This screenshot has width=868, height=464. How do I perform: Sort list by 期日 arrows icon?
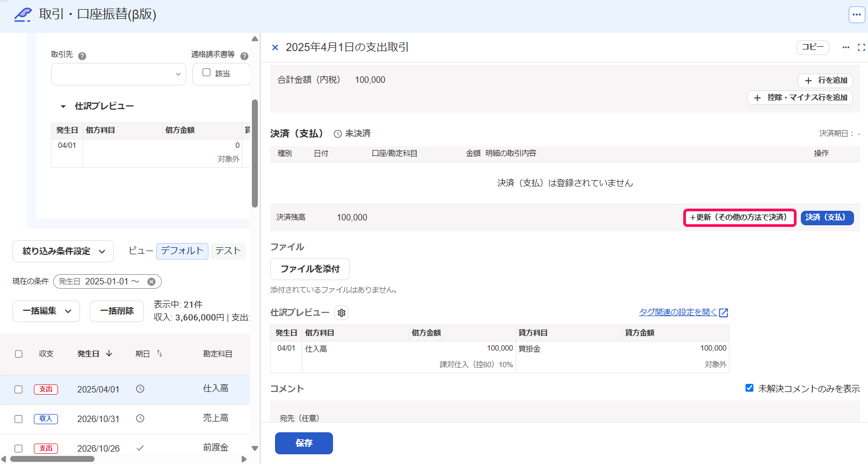160,353
